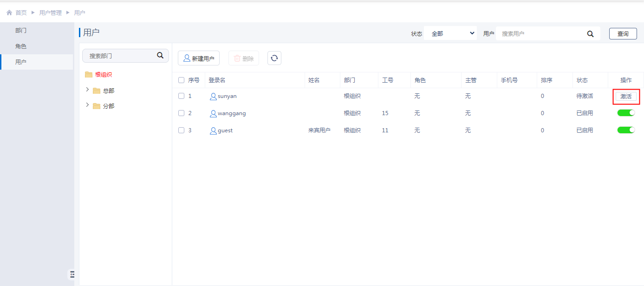The width and height of the screenshot is (644, 286).
Task: Click the user search magnifier icon
Action: tap(591, 34)
